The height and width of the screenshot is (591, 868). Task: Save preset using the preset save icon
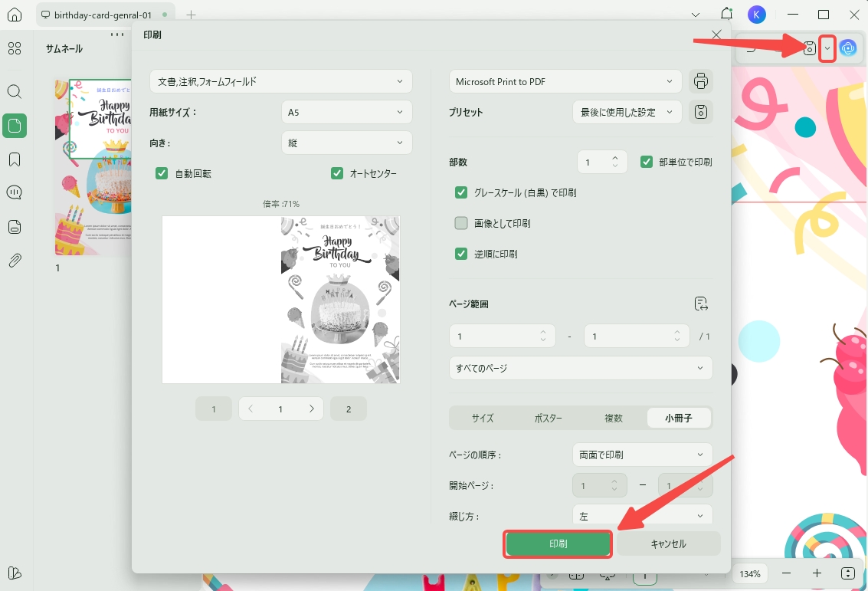(x=701, y=112)
